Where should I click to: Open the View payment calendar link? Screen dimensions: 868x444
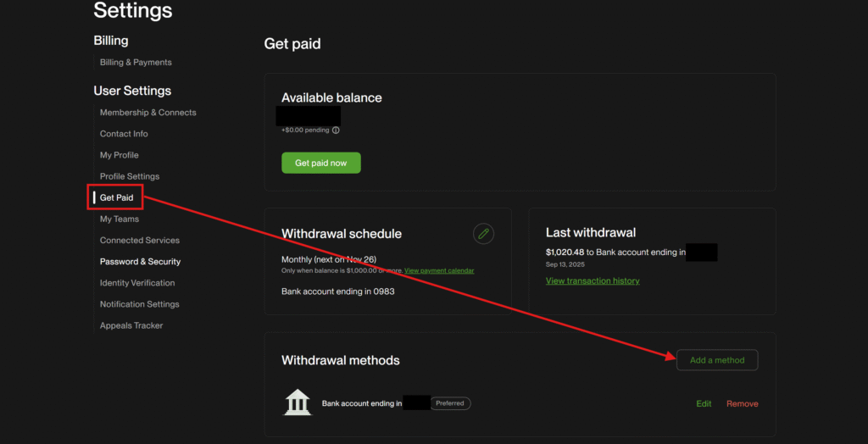pos(439,270)
